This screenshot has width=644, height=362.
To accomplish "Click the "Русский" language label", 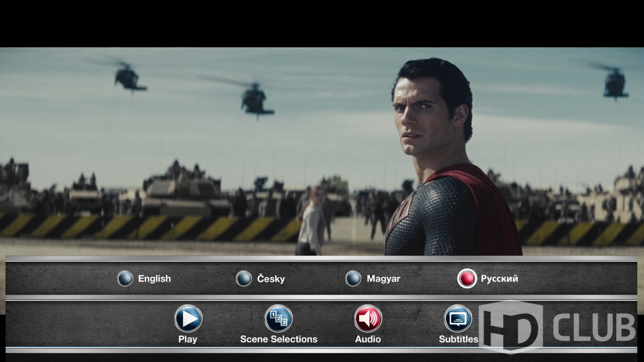I will click(499, 278).
